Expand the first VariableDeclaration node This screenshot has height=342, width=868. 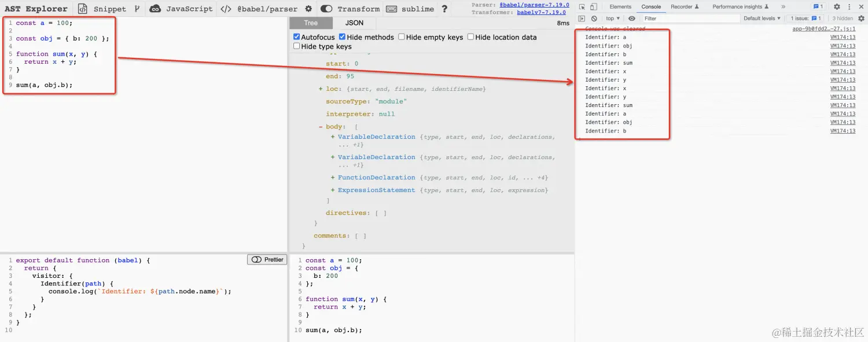pyautogui.click(x=333, y=137)
